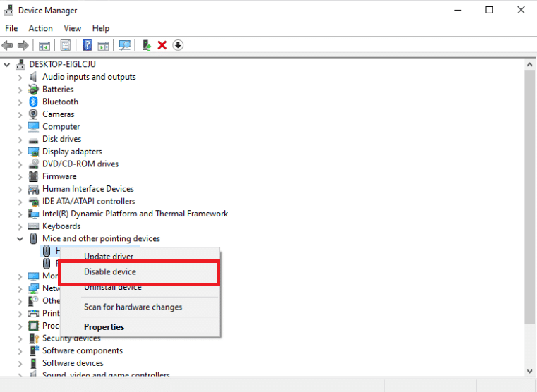Select the Computer tree row
Screen dimensions: 537x392
[x=61, y=127]
